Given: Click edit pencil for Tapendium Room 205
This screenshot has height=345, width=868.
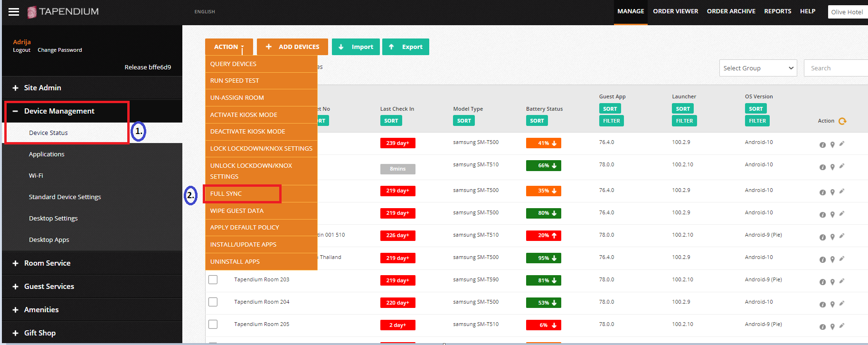Looking at the screenshot, I should [x=842, y=326].
